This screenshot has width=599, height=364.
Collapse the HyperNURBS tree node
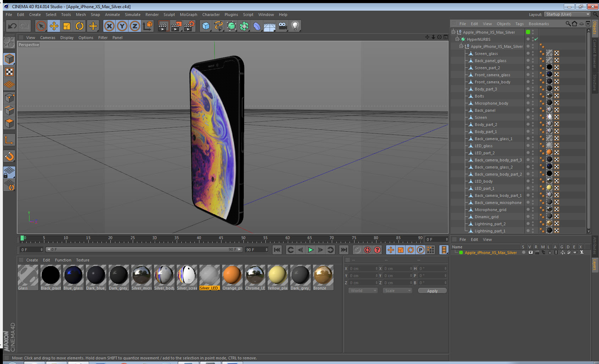click(x=457, y=39)
